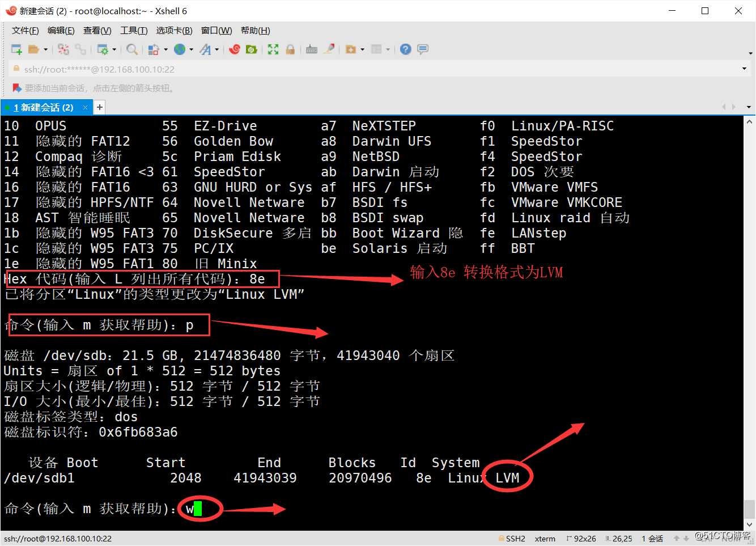Click the keyboard Key Mapping icon

click(x=312, y=49)
